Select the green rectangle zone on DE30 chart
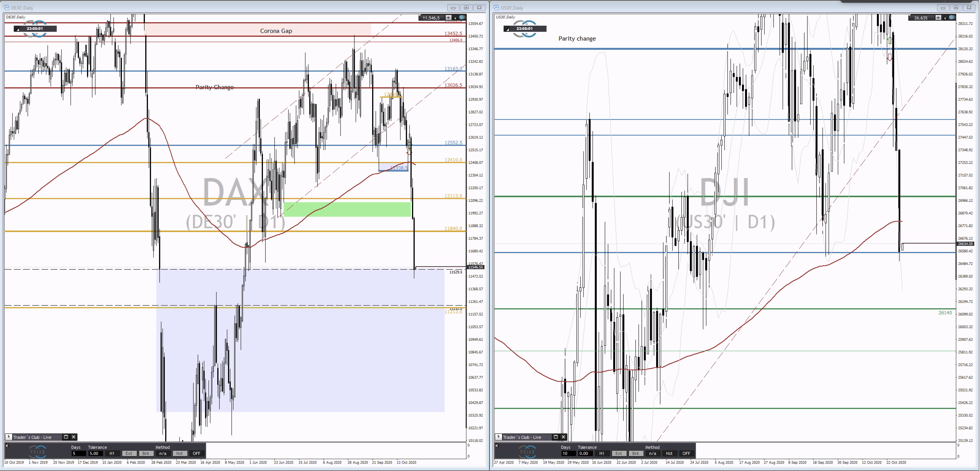 click(347, 209)
